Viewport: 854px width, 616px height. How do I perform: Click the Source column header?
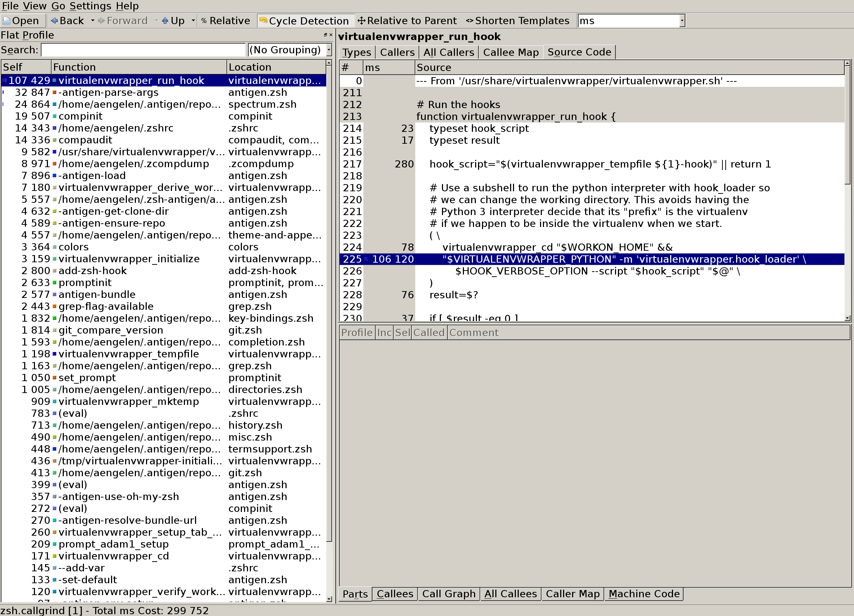(629, 67)
